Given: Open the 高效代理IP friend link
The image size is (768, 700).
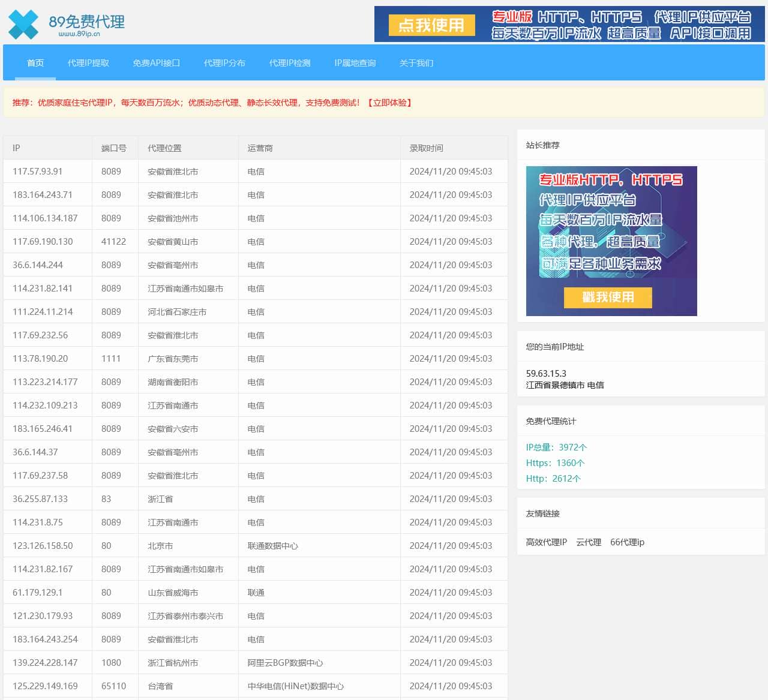Looking at the screenshot, I should [546, 542].
